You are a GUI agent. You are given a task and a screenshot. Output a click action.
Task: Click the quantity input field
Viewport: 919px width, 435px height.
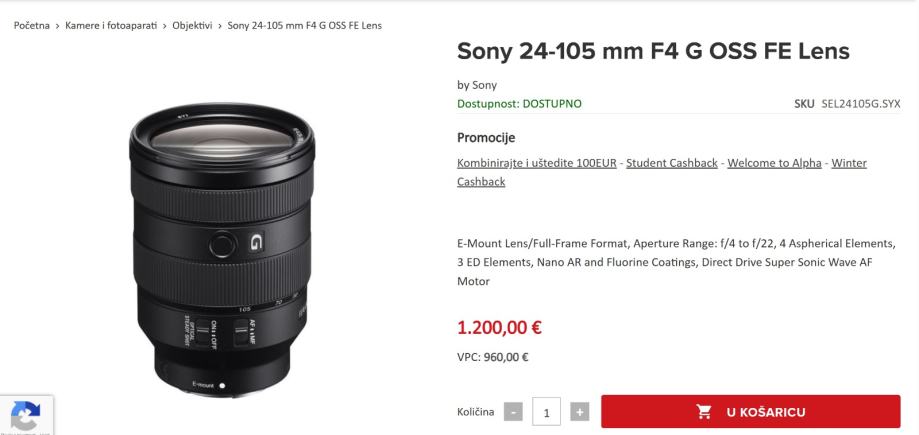(x=546, y=412)
